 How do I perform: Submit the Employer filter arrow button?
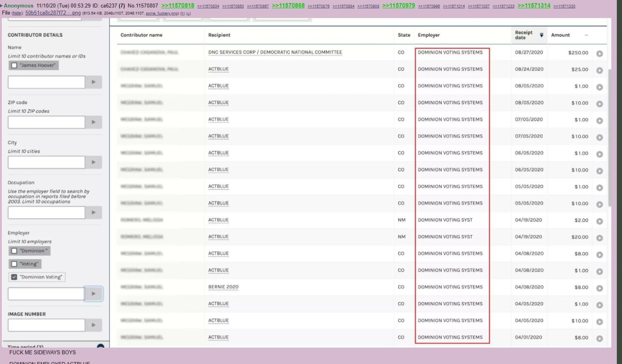coord(93,294)
